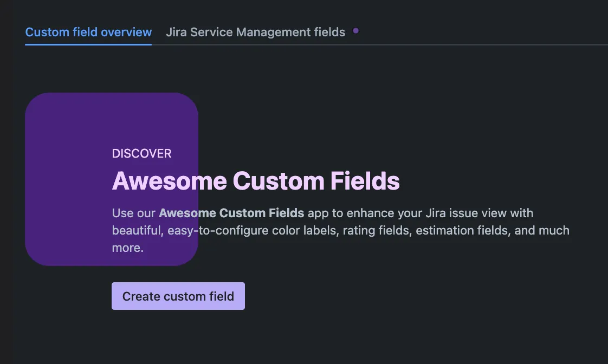Screen dimensions: 608x364
Task: Open Jira Service Management fields tab
Action: (256, 32)
